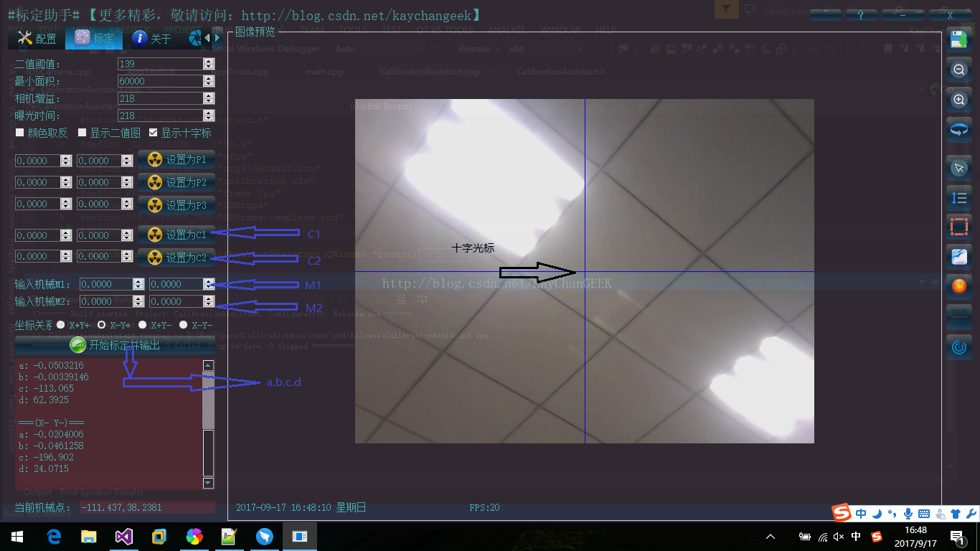Enable the 显示二值图 checkbox
The width and height of the screenshot is (980, 551).
pyautogui.click(x=82, y=133)
